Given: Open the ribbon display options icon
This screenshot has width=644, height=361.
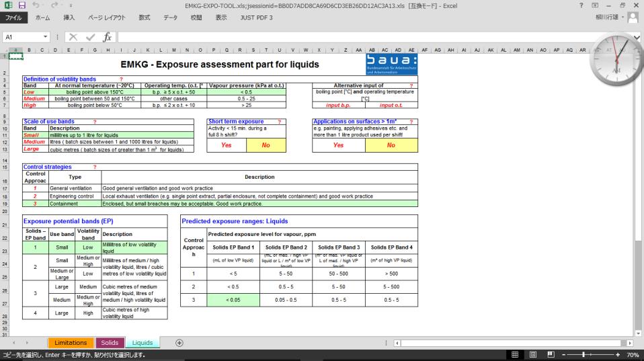Looking at the screenshot, I should (x=596, y=5).
